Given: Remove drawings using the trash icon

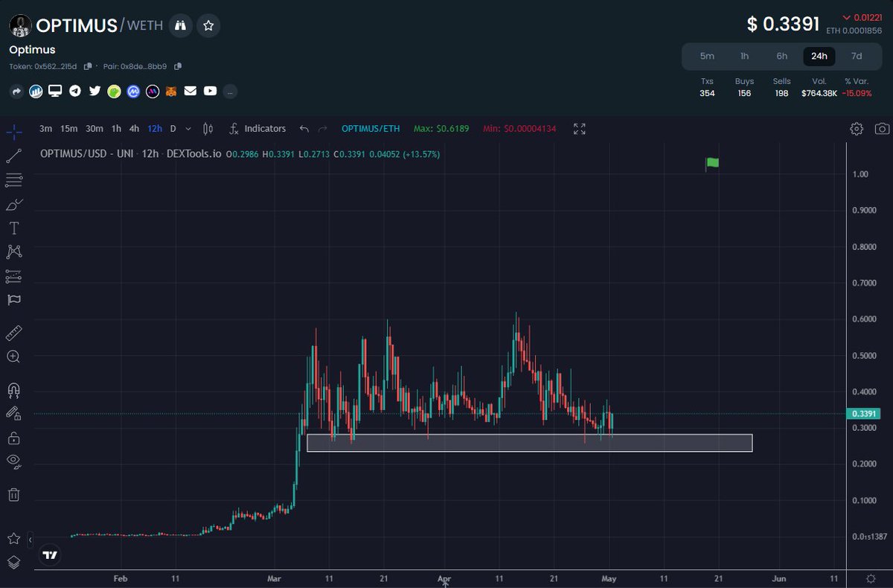Looking at the screenshot, I should pos(13,494).
